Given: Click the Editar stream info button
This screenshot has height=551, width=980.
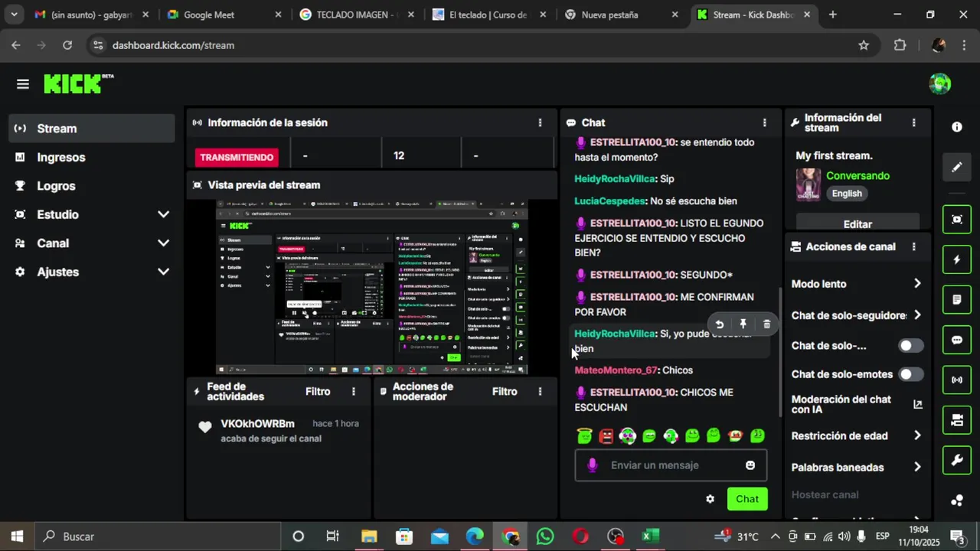Looking at the screenshot, I should click(857, 223).
